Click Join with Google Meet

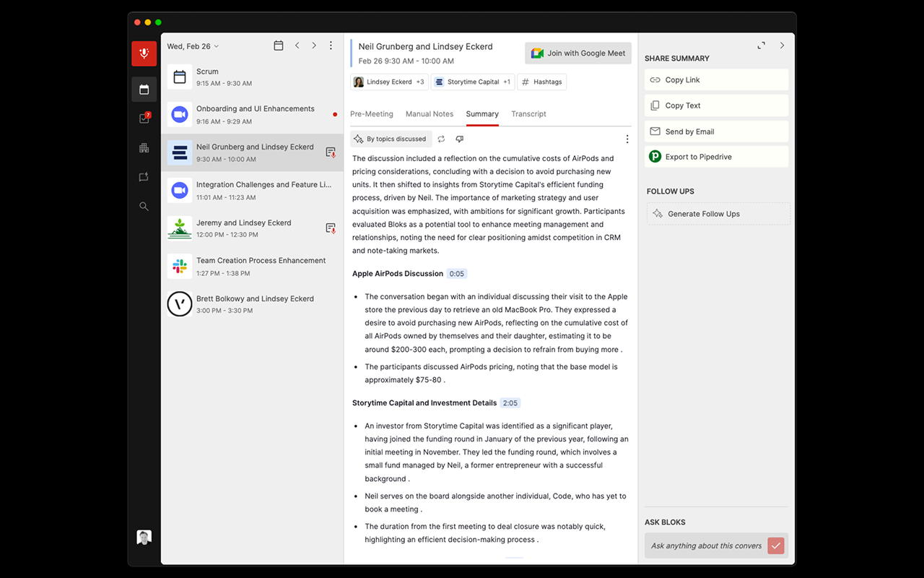click(x=577, y=53)
